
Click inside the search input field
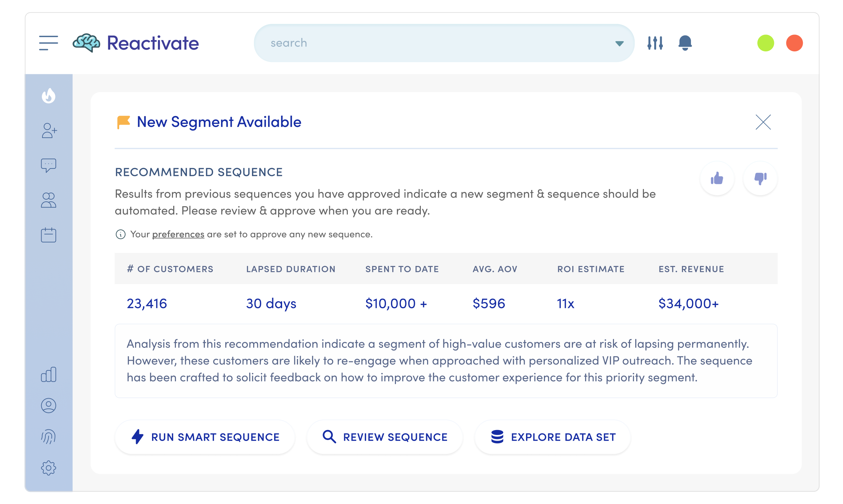425,43
